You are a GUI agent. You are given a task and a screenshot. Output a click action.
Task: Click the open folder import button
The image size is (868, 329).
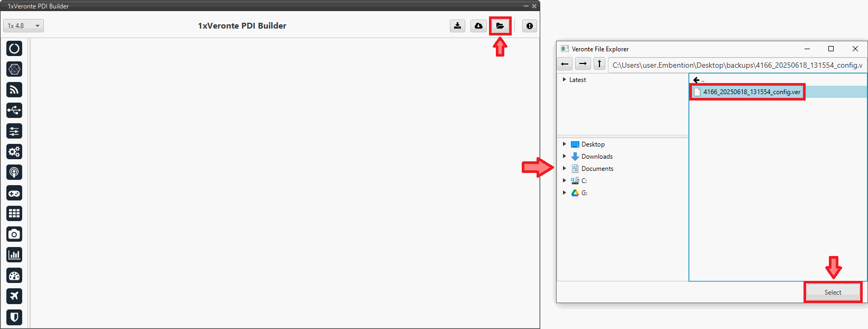[x=500, y=26]
